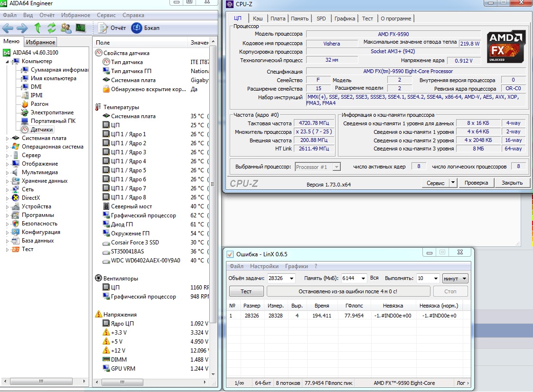Open the Файл menu in AIDA64
Viewport: 533px width, 392px height.
click(10, 15)
